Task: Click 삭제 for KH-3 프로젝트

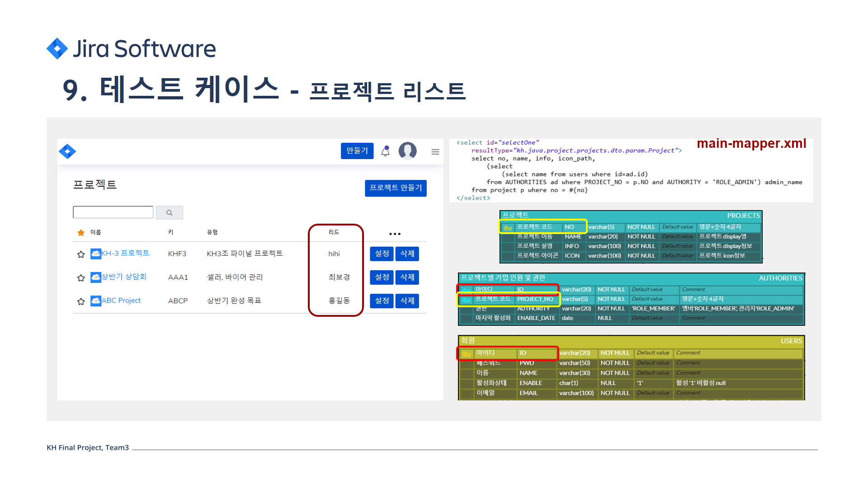Action: [x=407, y=254]
